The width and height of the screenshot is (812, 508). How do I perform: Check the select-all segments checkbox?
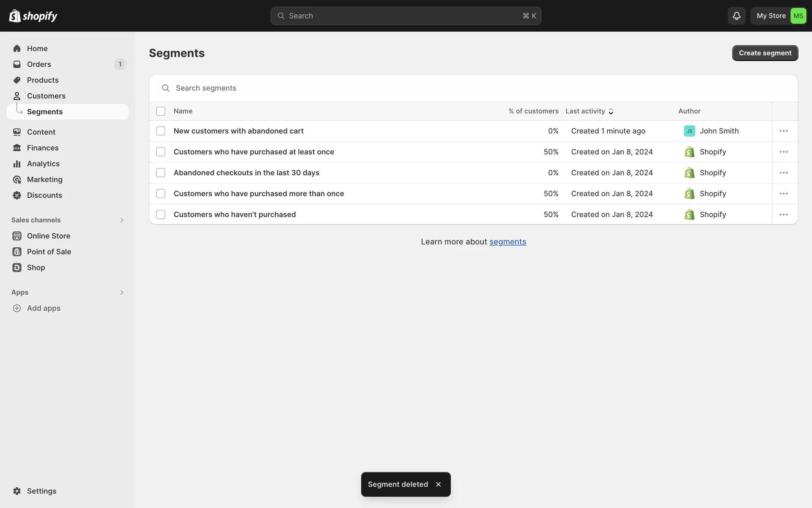coord(161,111)
